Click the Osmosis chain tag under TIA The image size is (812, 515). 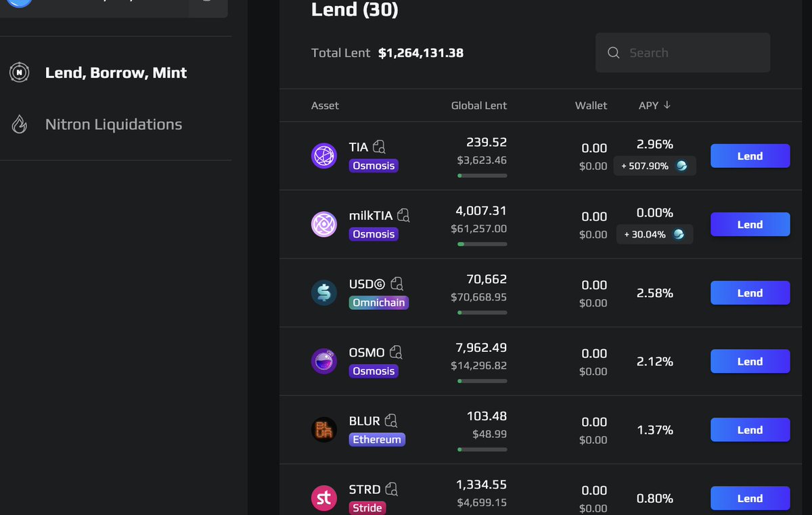click(x=374, y=165)
